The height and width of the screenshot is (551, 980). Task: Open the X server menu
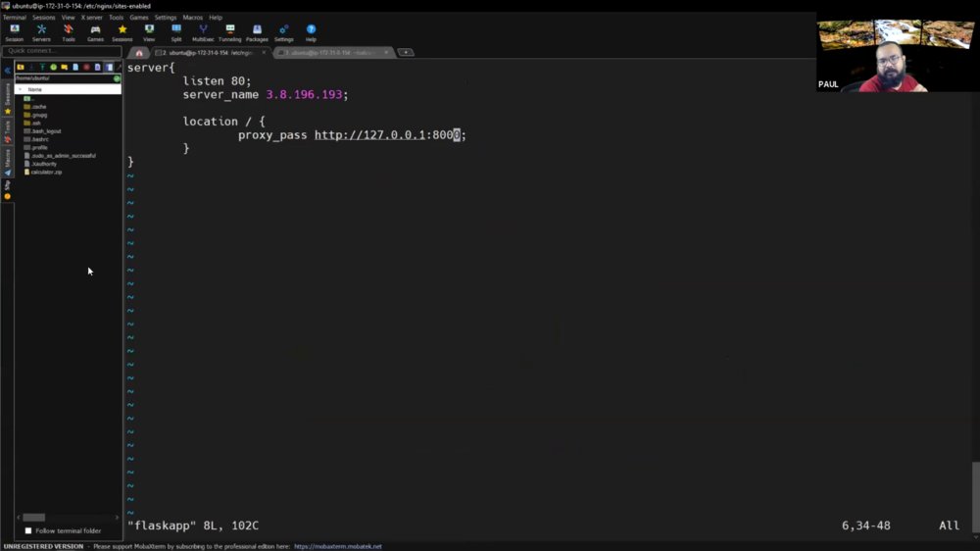[91, 18]
